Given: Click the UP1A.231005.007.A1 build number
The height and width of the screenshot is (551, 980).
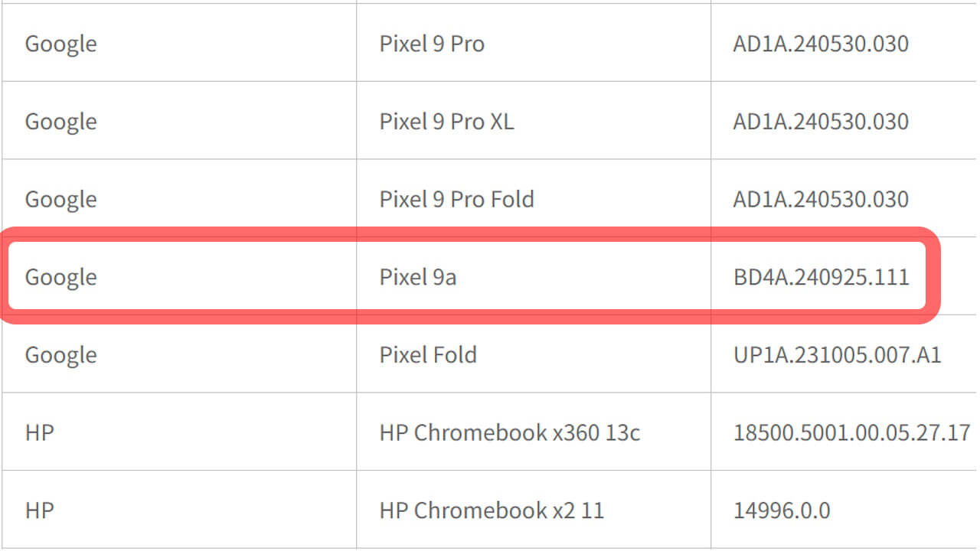Looking at the screenshot, I should pos(837,355).
